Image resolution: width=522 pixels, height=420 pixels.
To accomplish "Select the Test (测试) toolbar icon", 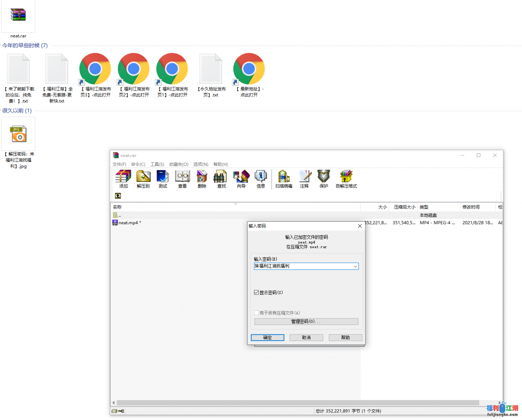I will [163, 179].
